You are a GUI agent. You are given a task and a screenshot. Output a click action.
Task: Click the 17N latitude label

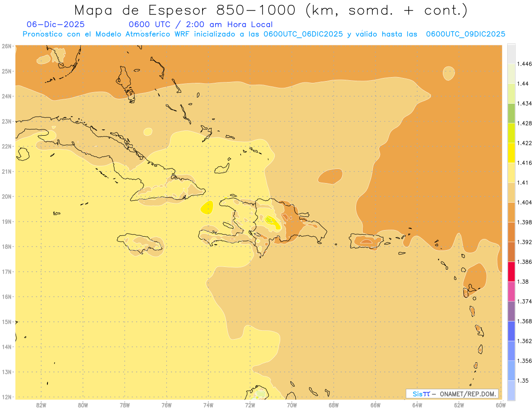point(6,271)
